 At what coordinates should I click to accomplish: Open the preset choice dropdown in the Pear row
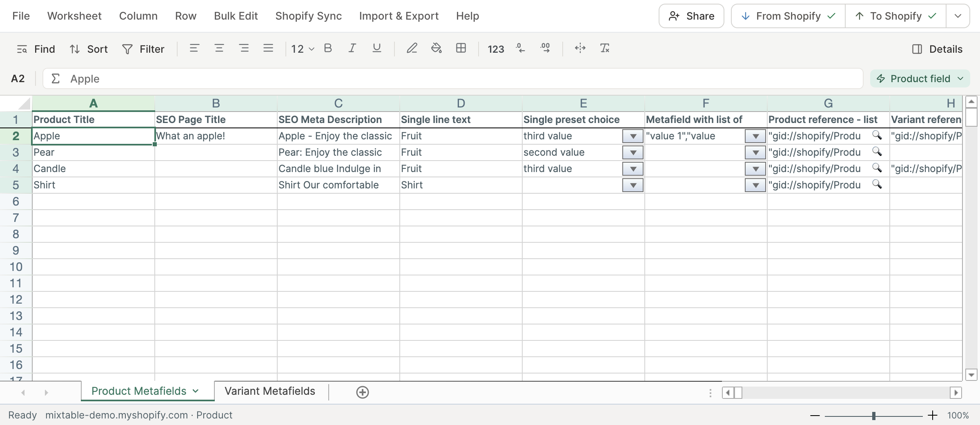tap(633, 152)
